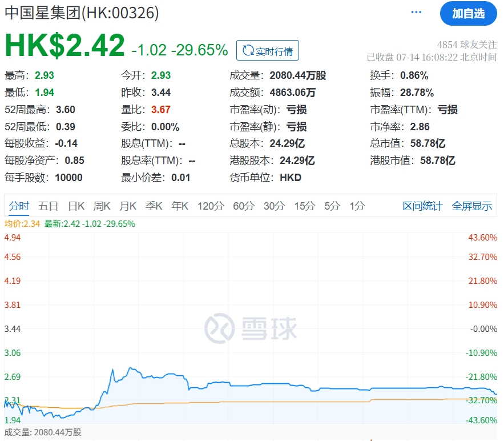The width and height of the screenshot is (504, 441).
Task: Click the 实时行情 refresh quote button
Action: pyautogui.click(x=268, y=50)
